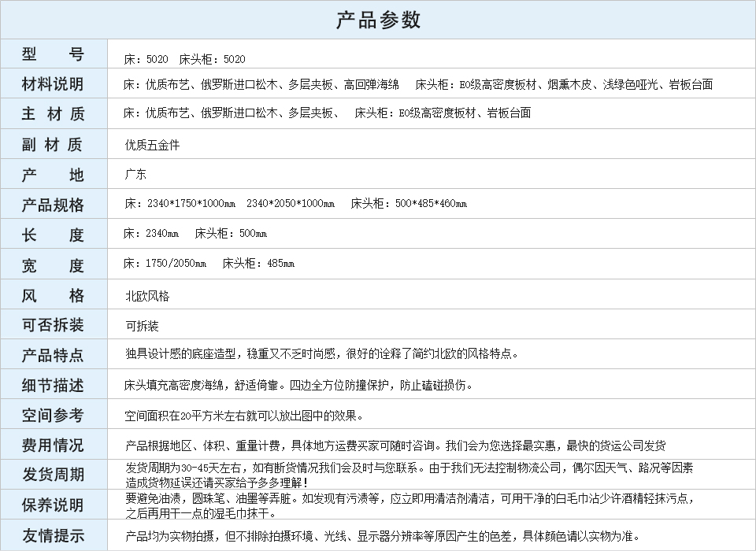Click the value 优质五金件

coord(152,145)
